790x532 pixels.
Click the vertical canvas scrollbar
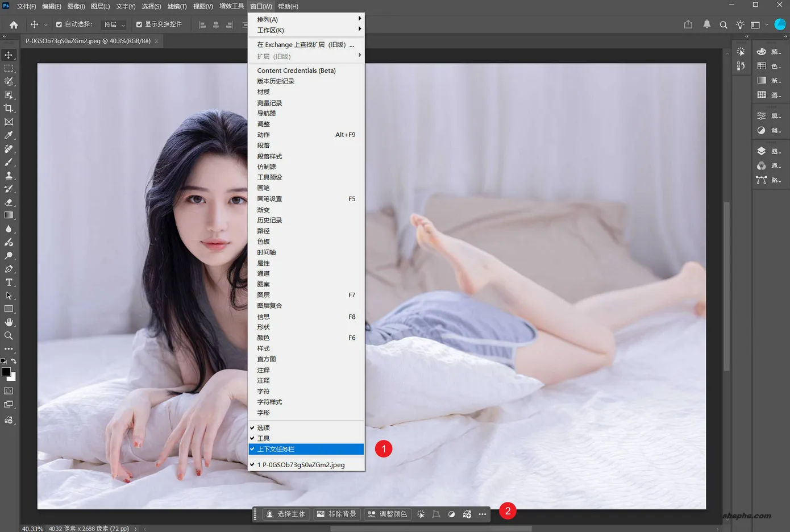coord(726,287)
